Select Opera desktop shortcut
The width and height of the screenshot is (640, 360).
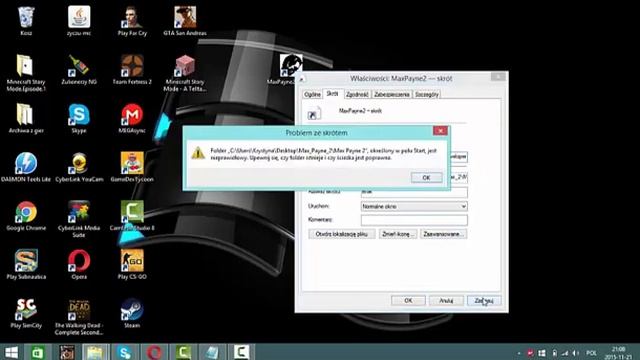tap(79, 265)
